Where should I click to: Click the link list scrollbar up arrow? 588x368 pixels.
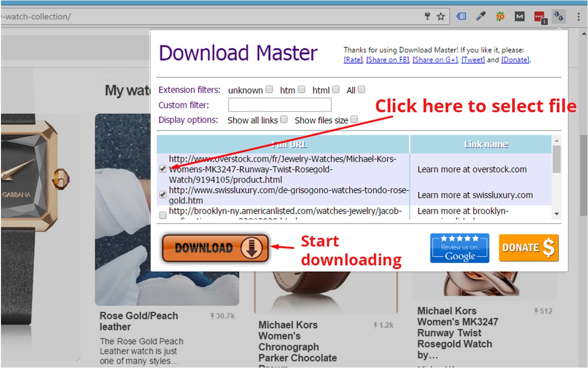(x=557, y=140)
